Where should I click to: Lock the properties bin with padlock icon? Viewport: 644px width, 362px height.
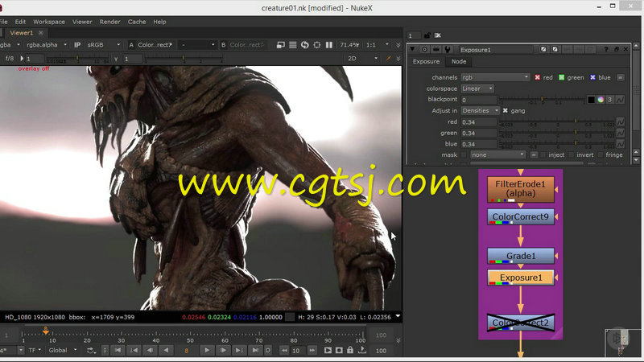tap(427, 35)
